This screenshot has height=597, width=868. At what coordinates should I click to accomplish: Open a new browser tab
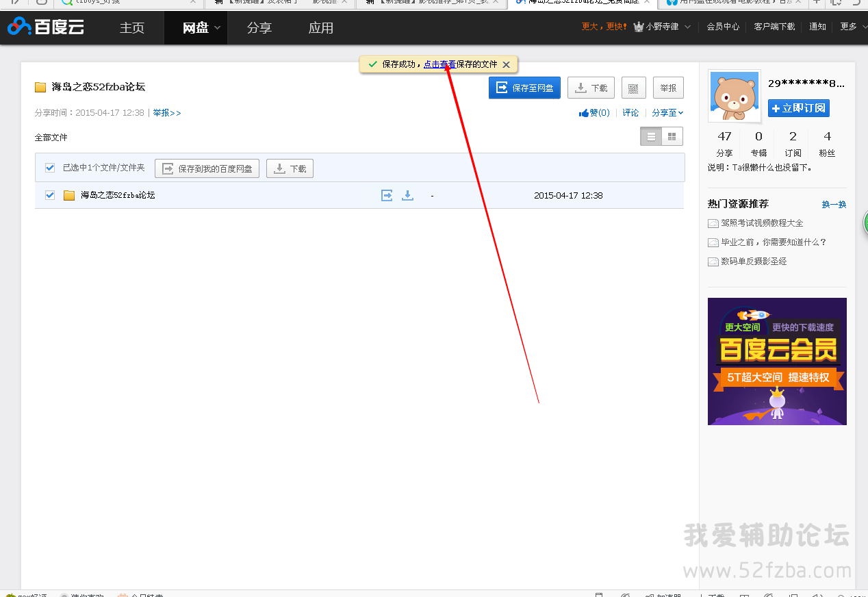tap(816, 2)
